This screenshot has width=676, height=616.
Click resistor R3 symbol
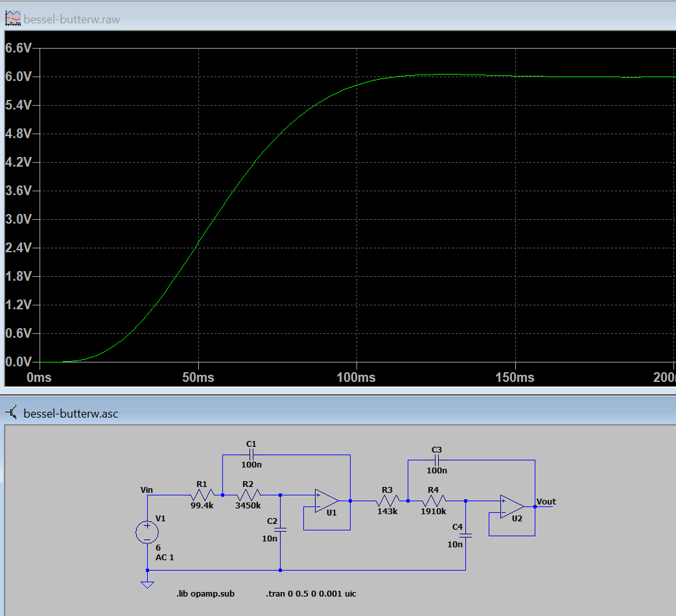click(x=388, y=501)
